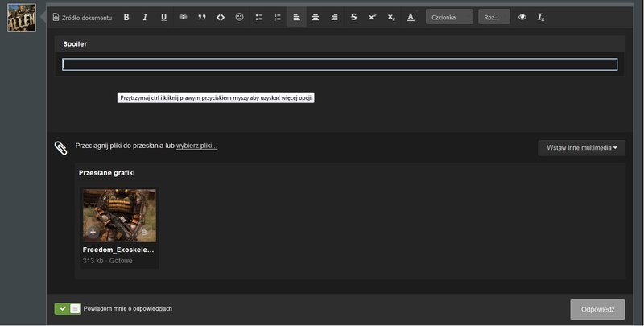Toggle bold formatting in the editor
The image size is (644, 326).
[x=126, y=17]
